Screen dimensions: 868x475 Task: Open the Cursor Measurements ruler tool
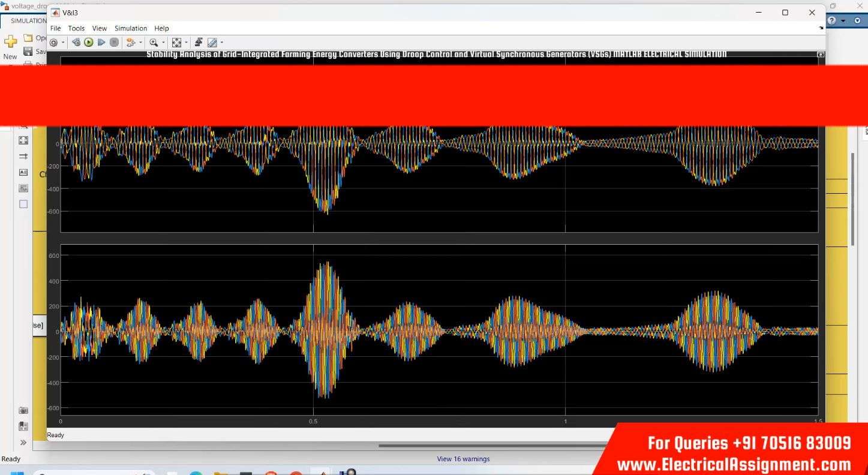pyautogui.click(x=212, y=43)
